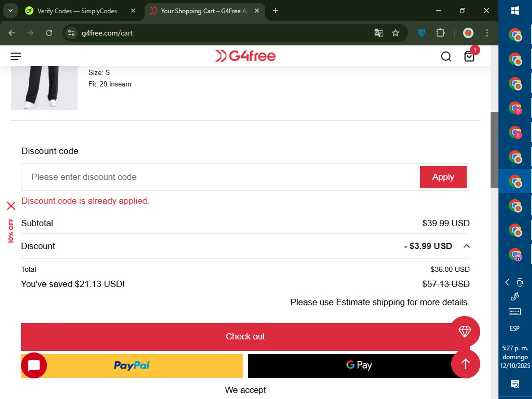Open the shopping bag cart icon

(469, 56)
